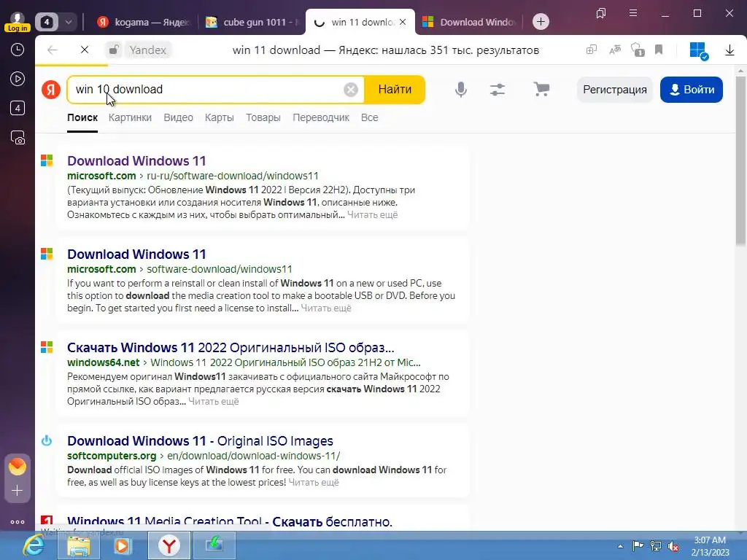Open first Download Windows 11 ru-ru result
The width and height of the screenshot is (747, 560).
[136, 161]
